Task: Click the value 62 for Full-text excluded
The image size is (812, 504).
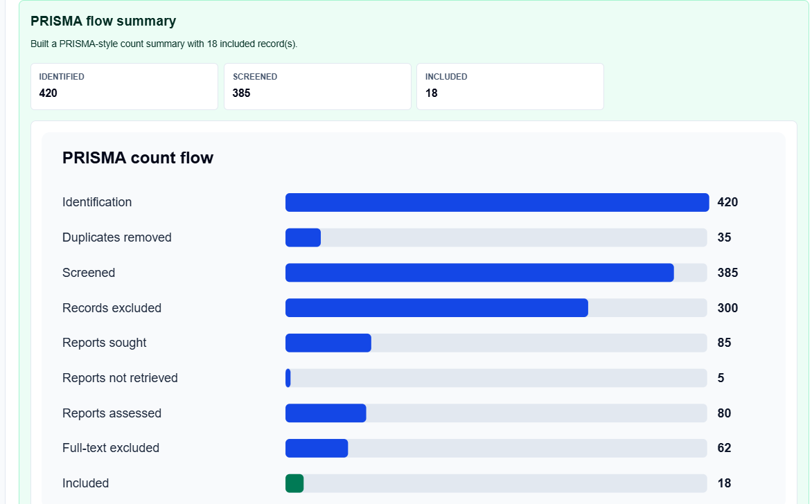Action: coord(724,448)
